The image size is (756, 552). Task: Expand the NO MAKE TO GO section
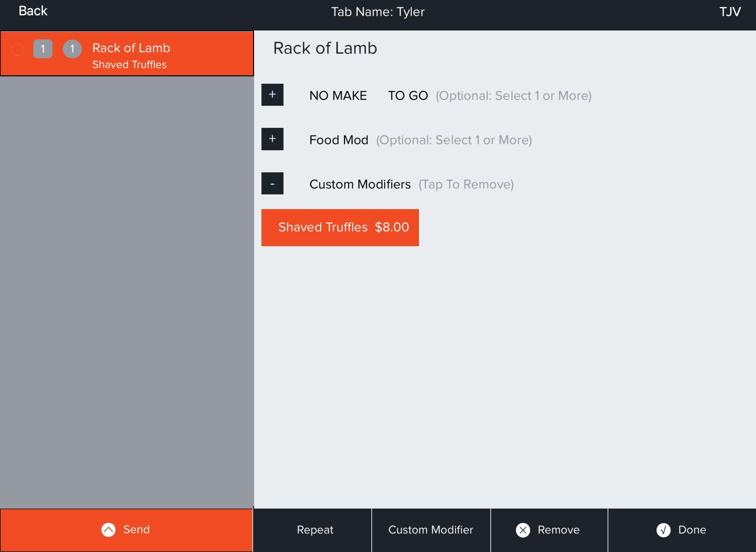coord(272,95)
